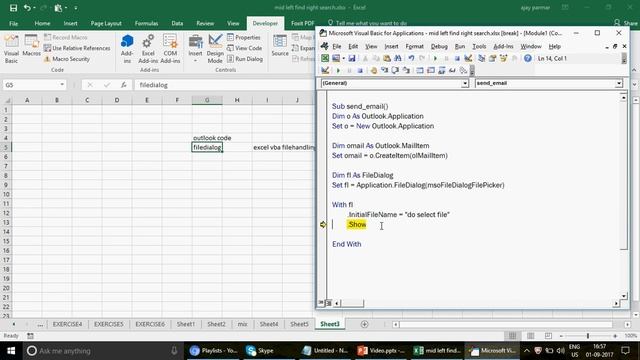
Task: Adjust Excel zoom slider handle
Action: [x=588, y=336]
